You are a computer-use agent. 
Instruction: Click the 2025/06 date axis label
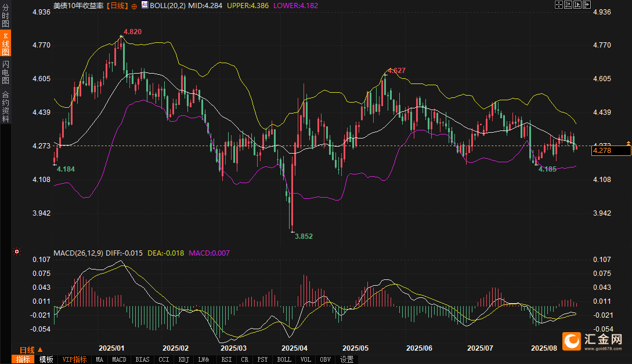[419, 348]
